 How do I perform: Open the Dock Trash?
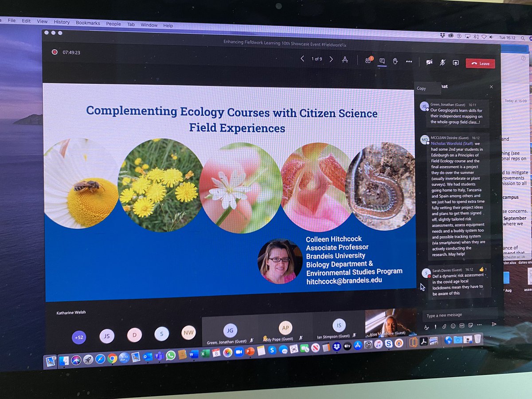[477, 339]
